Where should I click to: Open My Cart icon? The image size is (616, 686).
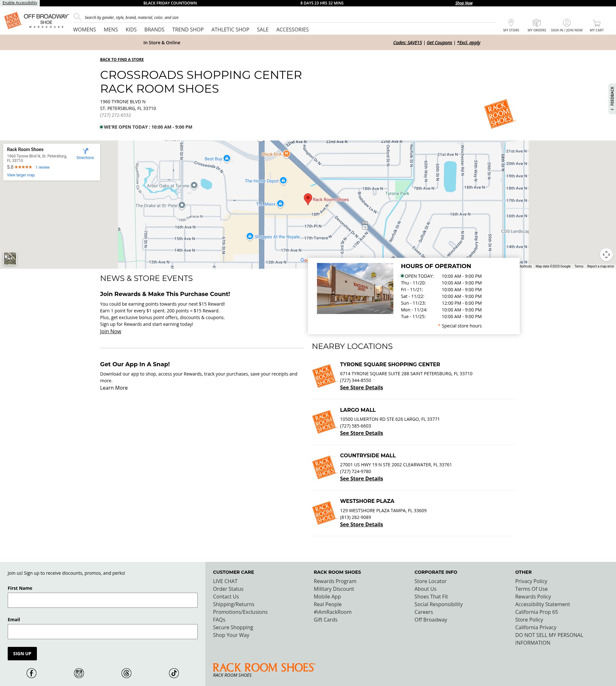pyautogui.click(x=596, y=23)
